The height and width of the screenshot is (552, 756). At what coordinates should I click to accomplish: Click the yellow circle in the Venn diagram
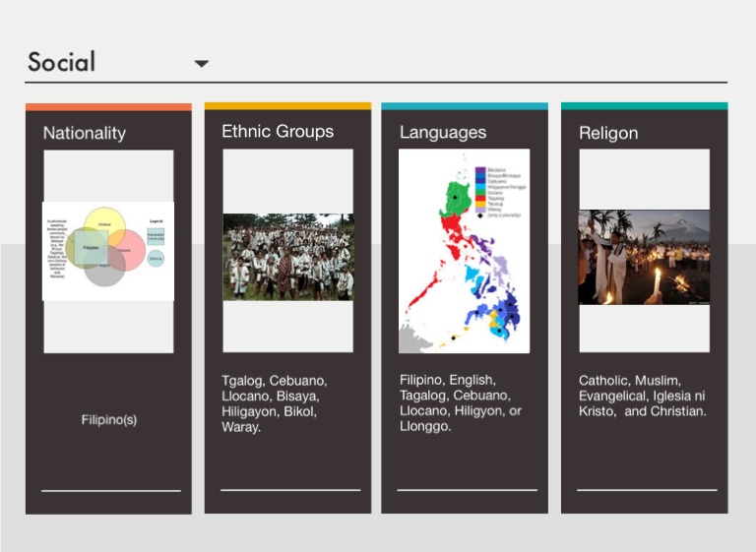pos(103,223)
